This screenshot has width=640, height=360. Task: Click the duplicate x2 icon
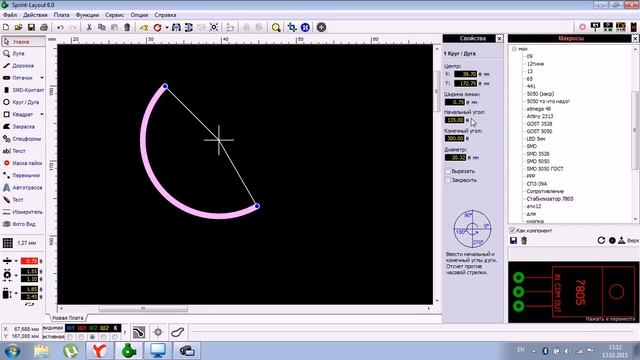pos(144,27)
